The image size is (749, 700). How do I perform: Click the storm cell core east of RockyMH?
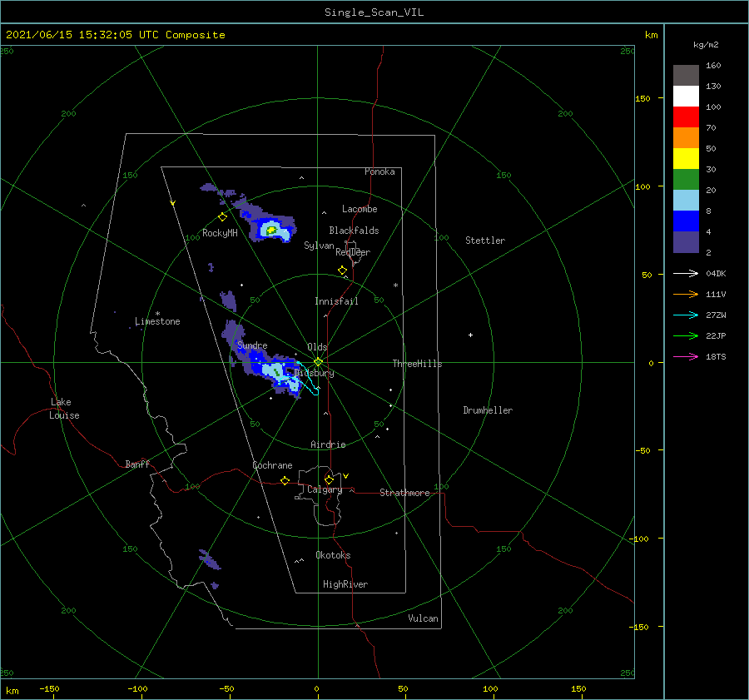point(271,231)
